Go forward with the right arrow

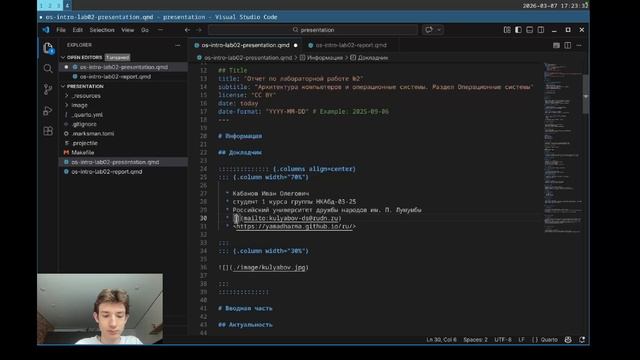click(x=199, y=30)
